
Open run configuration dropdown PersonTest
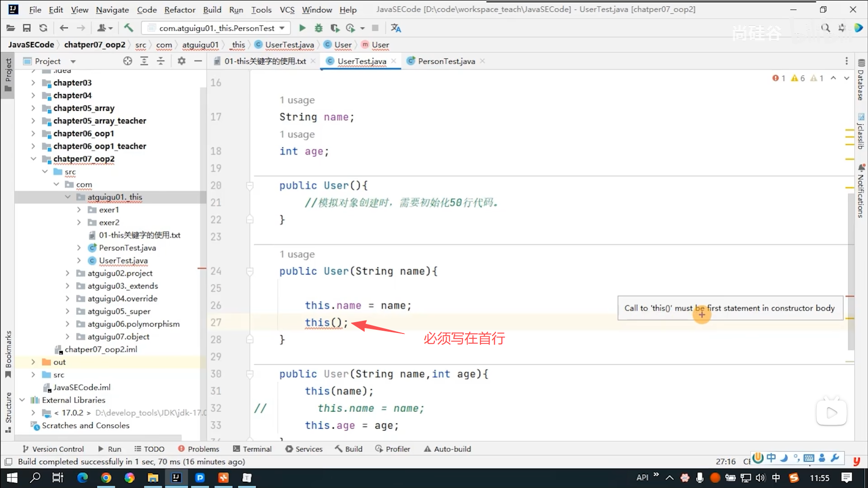(x=216, y=28)
